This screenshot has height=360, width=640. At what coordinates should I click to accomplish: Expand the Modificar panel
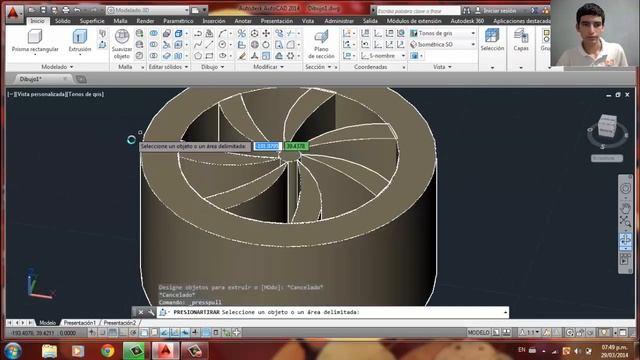(269, 67)
